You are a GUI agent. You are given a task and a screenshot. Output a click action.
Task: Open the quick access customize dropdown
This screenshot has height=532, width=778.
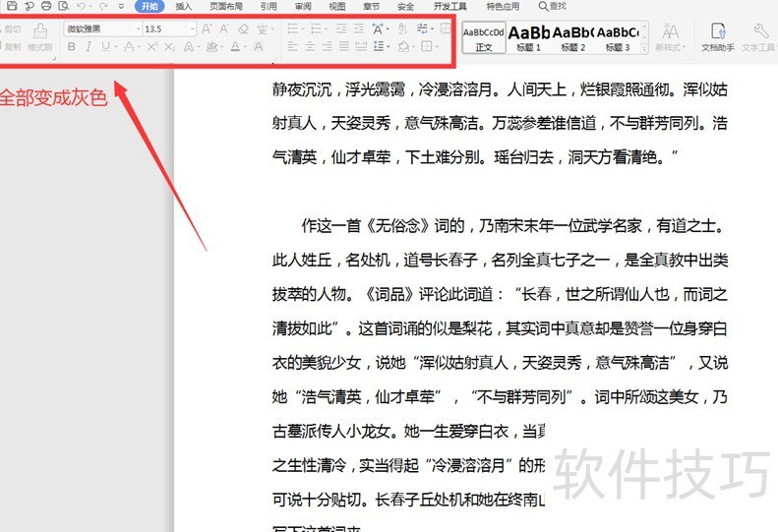[122, 7]
